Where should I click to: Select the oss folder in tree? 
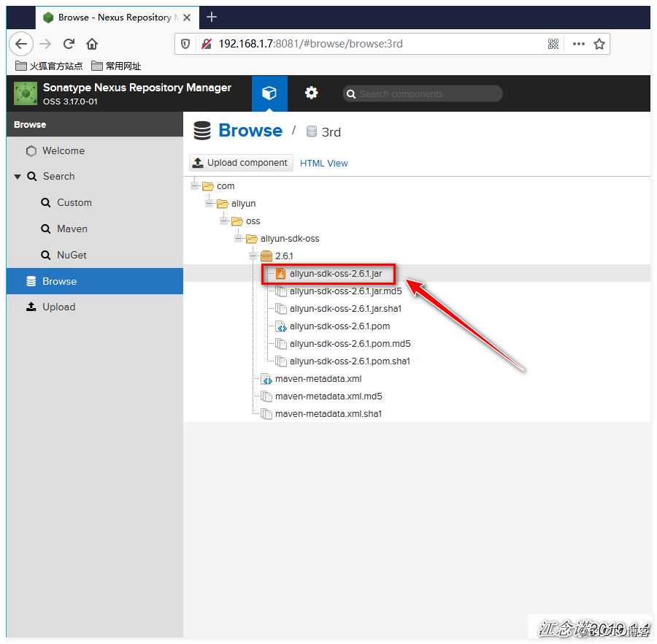246,221
